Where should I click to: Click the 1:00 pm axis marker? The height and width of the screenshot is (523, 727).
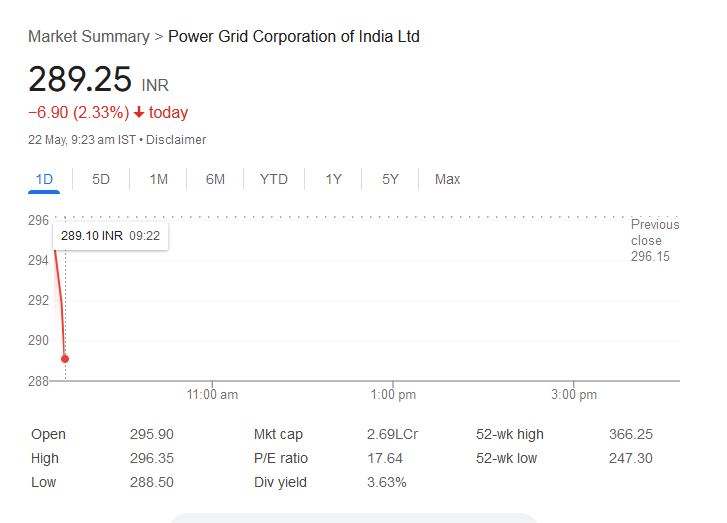pos(393,395)
